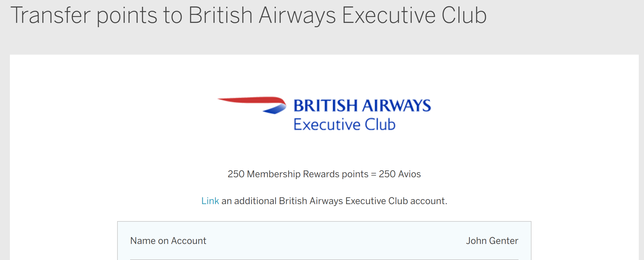Image resolution: width=644 pixels, height=260 pixels.
Task: Click the Link hyperlink to add account
Action: (x=210, y=201)
